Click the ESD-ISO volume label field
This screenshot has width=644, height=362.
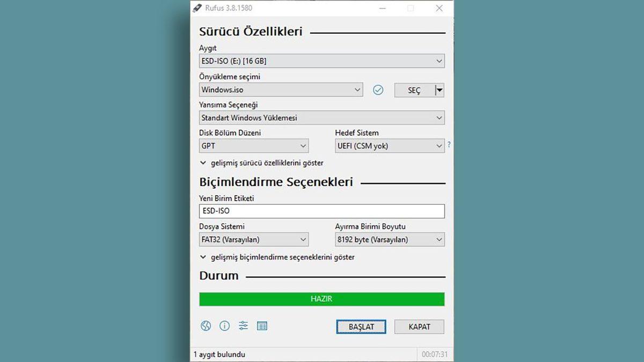[x=321, y=211]
